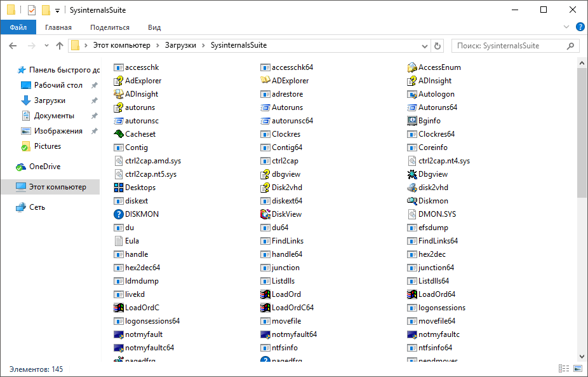Viewport: 588px width, 377px height.
Task: Click the open-book ADExplorer application icon
Action: tap(265, 80)
